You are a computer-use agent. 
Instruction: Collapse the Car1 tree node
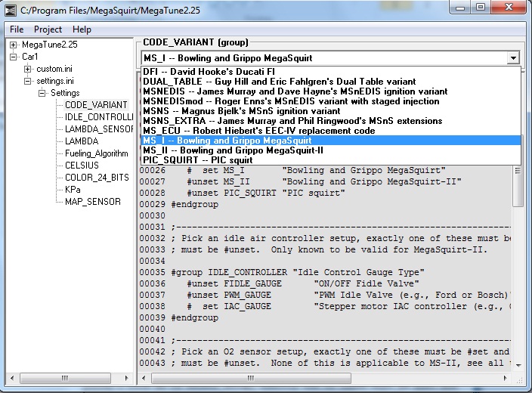(13, 57)
